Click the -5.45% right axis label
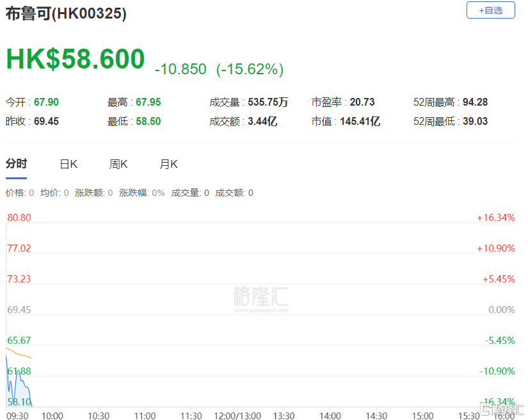The width and height of the screenshot is (528, 420). click(500, 340)
